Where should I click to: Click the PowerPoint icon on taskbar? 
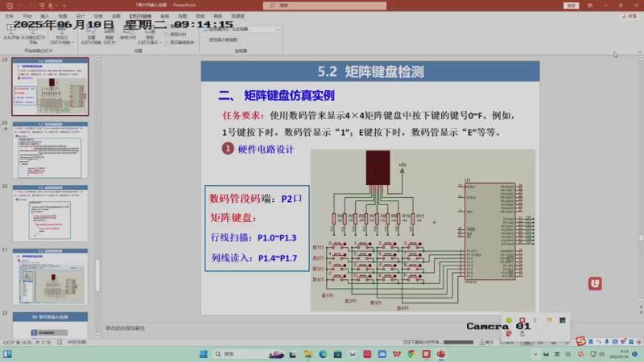441,354
